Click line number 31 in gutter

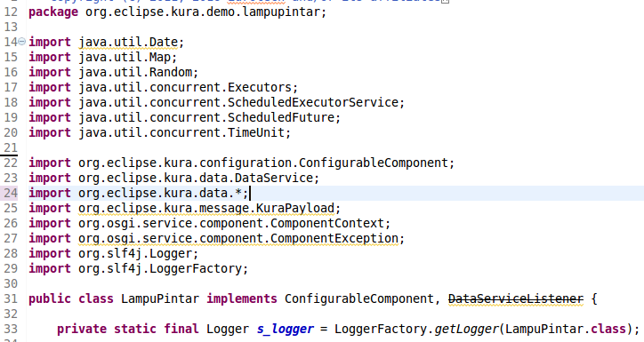click(x=11, y=299)
